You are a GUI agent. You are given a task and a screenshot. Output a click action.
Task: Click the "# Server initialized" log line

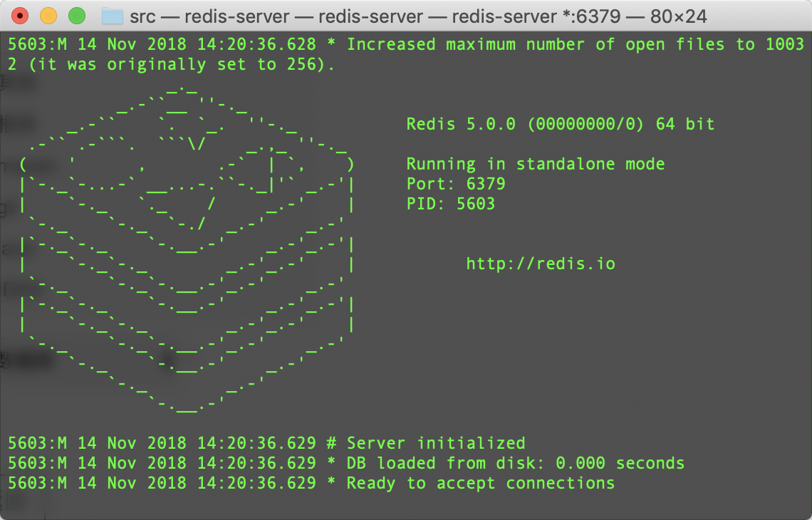(x=266, y=443)
